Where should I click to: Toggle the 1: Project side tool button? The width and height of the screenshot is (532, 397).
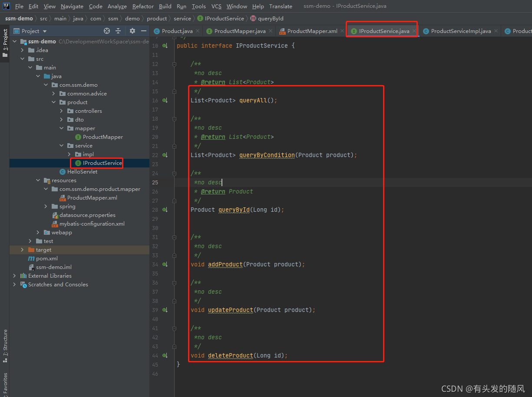coord(5,43)
